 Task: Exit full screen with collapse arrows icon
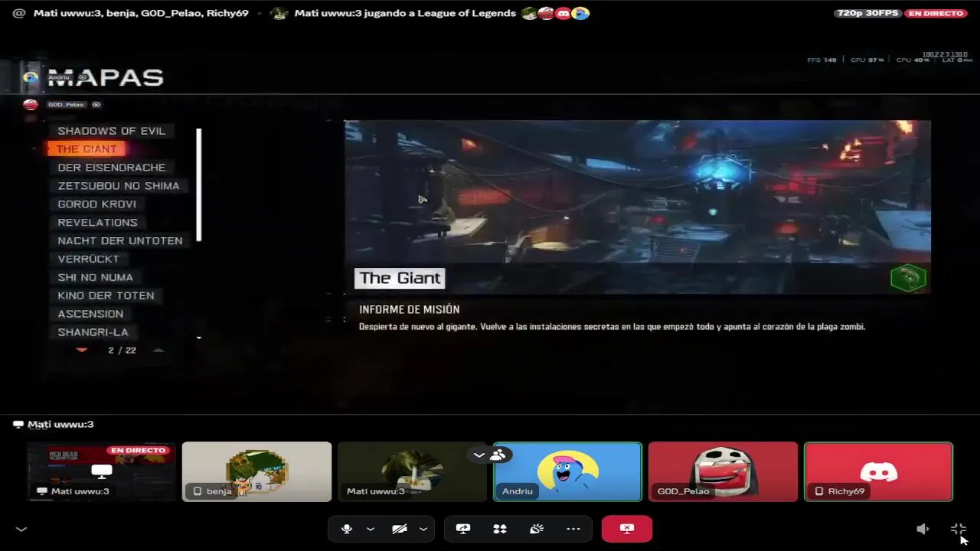[958, 529]
